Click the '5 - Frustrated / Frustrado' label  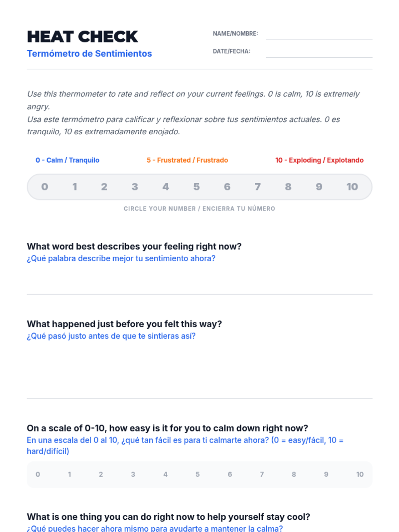pyautogui.click(x=187, y=160)
